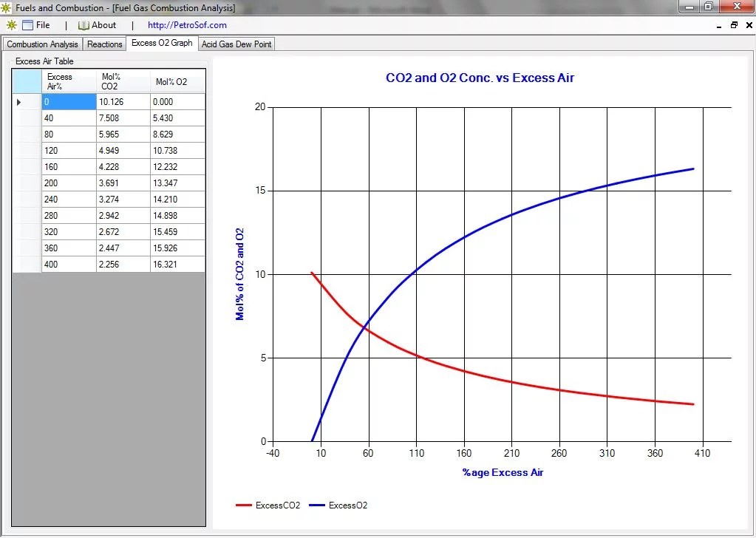The height and width of the screenshot is (538, 756).
Task: Switch to the Combustion Analysis tab
Action: point(42,44)
